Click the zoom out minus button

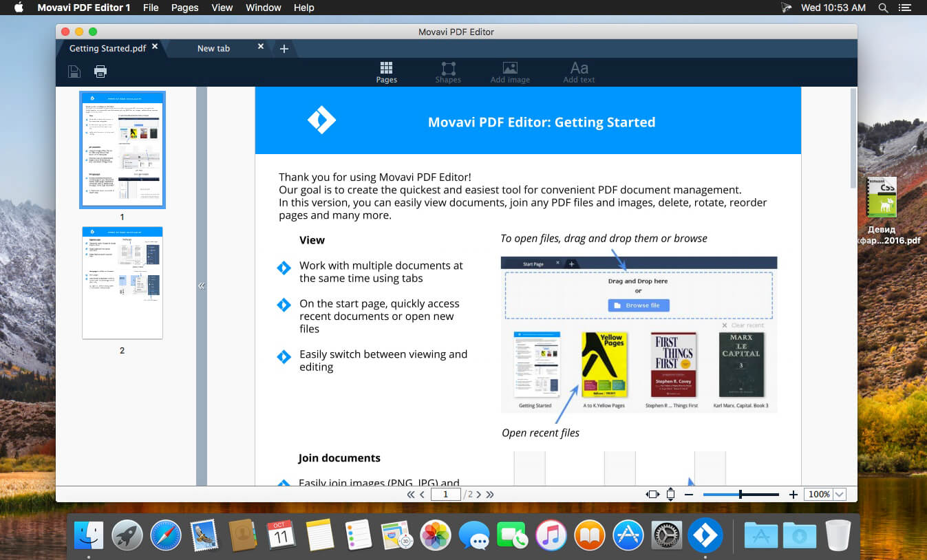point(688,494)
